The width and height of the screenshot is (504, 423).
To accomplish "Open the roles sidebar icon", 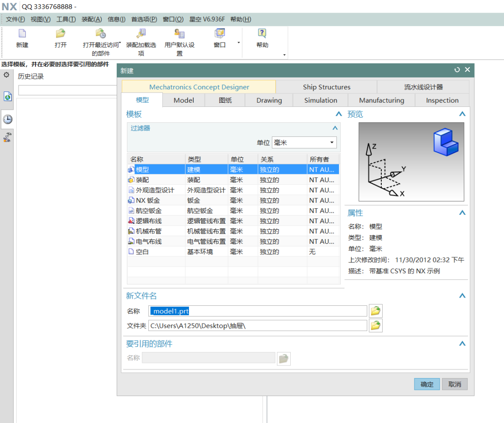I will click(8, 137).
